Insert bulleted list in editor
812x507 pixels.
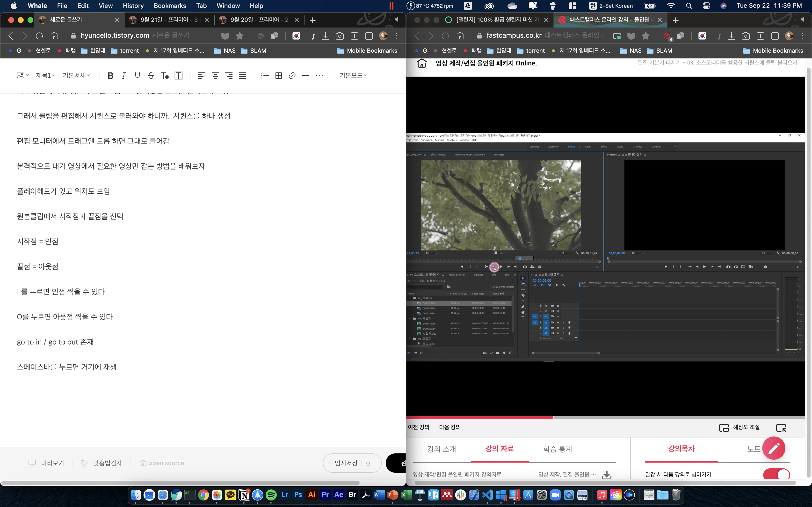tap(265, 76)
